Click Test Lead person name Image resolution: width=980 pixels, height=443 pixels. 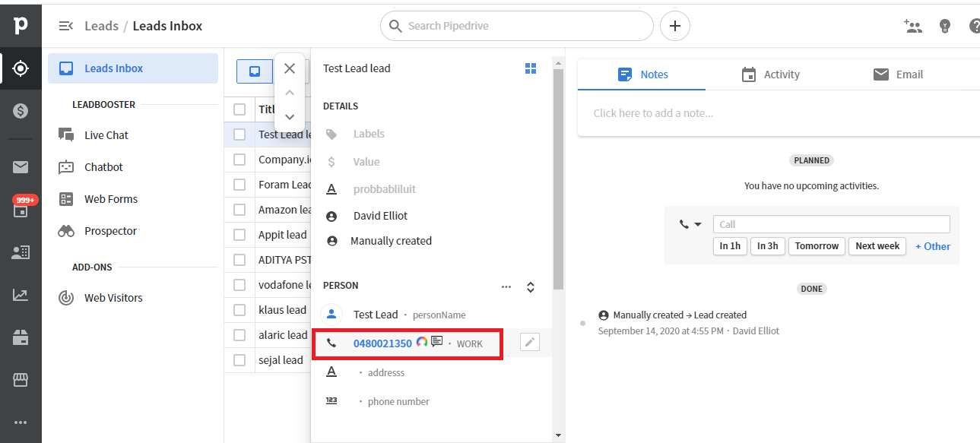click(x=376, y=315)
